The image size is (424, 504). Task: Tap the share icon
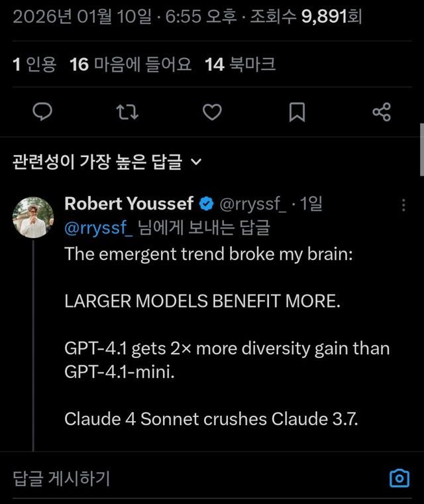[382, 112]
